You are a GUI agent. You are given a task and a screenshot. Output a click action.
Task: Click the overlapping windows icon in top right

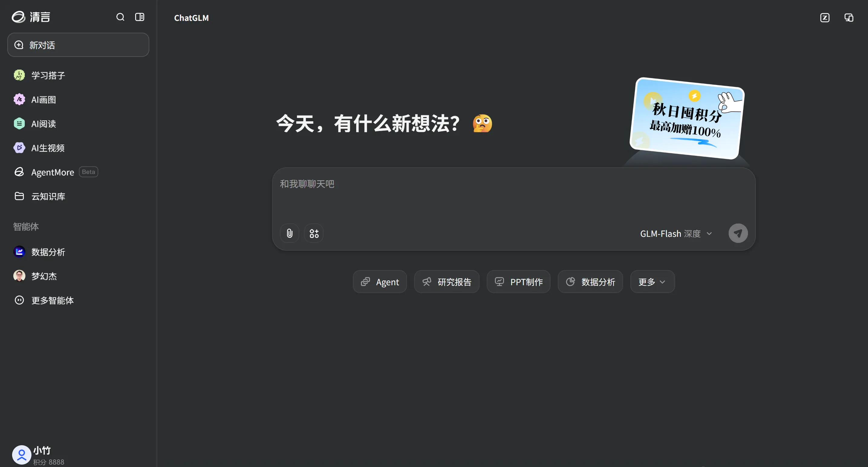coord(849,18)
